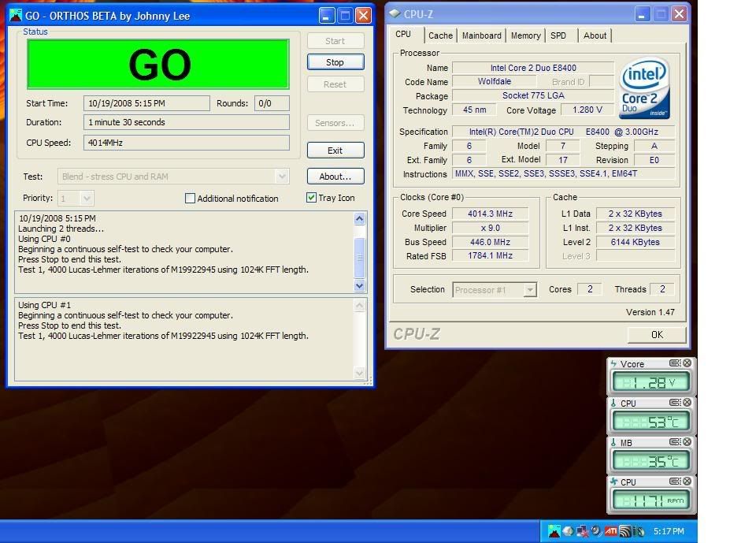Open the Mainboard tab
The width and height of the screenshot is (756, 543).
pos(482,35)
